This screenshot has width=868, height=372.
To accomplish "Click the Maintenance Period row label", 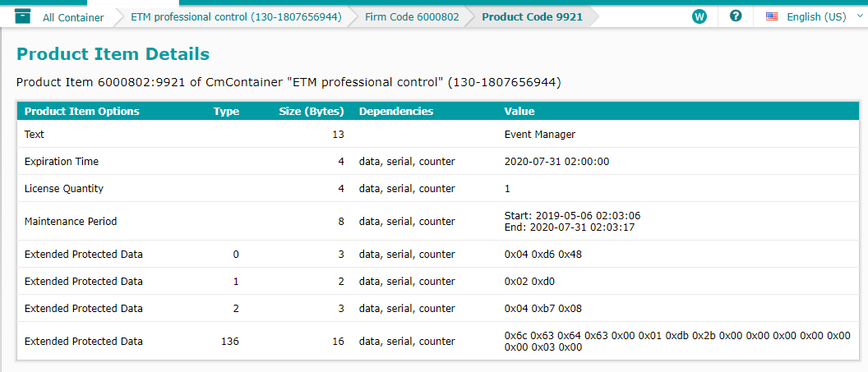I will [71, 221].
